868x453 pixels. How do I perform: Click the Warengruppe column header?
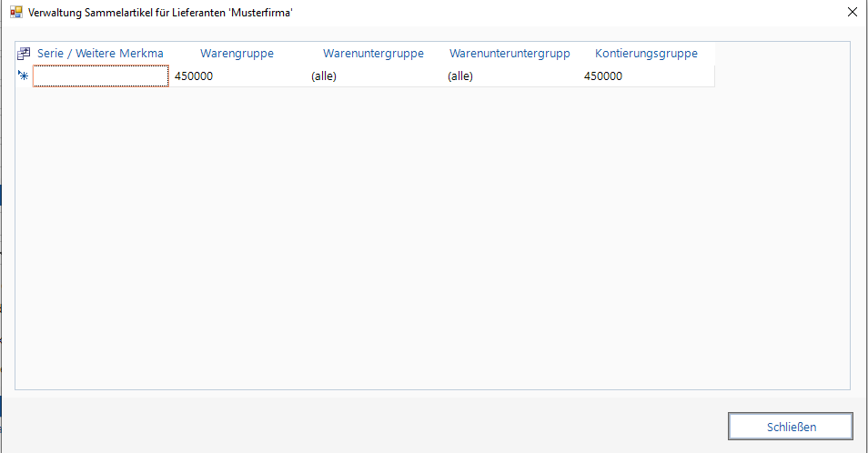tap(237, 54)
